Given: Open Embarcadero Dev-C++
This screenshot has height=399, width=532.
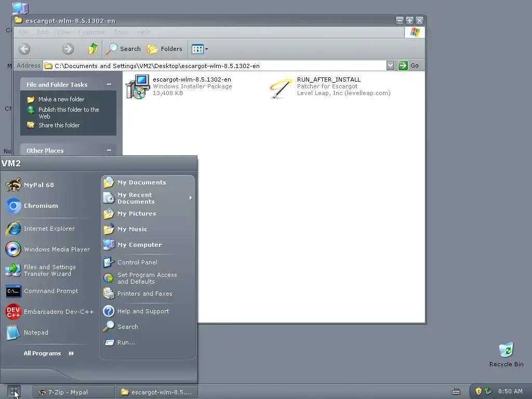Looking at the screenshot, I should tap(49, 312).
